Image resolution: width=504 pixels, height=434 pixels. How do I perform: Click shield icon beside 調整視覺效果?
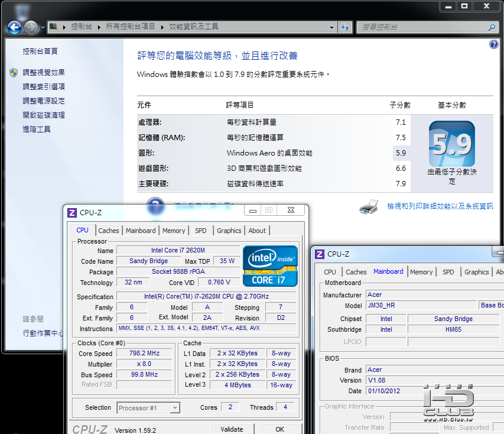14,73
